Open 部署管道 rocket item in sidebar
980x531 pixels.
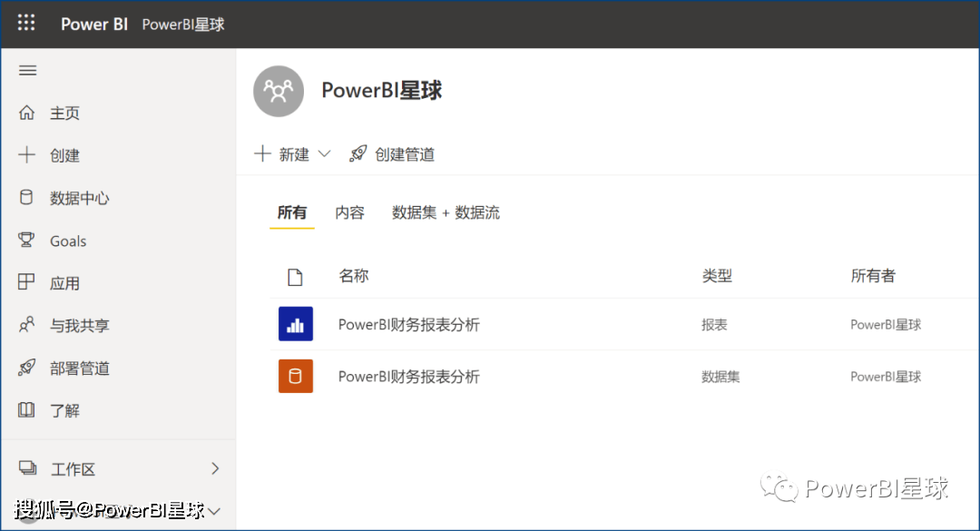[79, 369]
